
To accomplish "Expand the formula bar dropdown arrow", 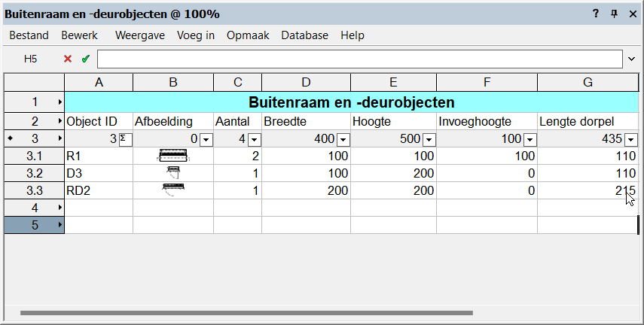I will [631, 59].
